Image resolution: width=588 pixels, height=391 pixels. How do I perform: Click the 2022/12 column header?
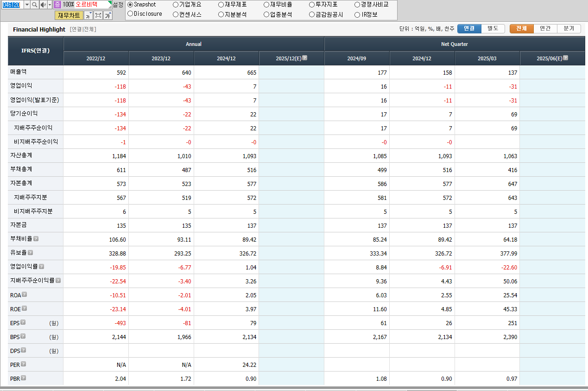[96, 58]
